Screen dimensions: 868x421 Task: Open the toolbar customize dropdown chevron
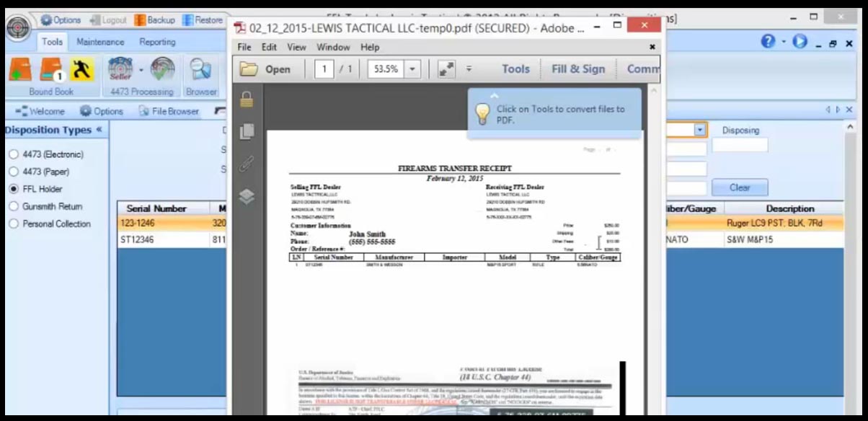click(469, 69)
